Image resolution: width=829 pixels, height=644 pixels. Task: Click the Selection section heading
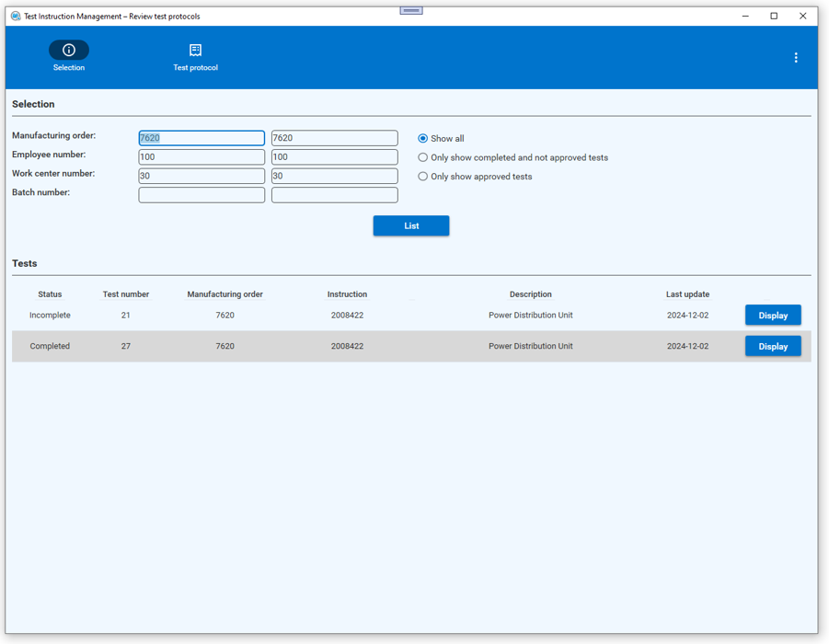point(33,104)
